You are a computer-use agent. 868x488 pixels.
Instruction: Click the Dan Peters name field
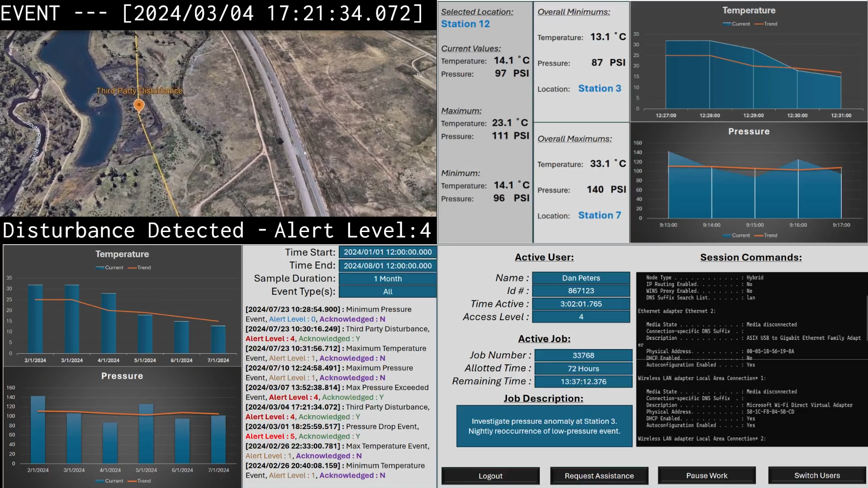click(x=581, y=278)
